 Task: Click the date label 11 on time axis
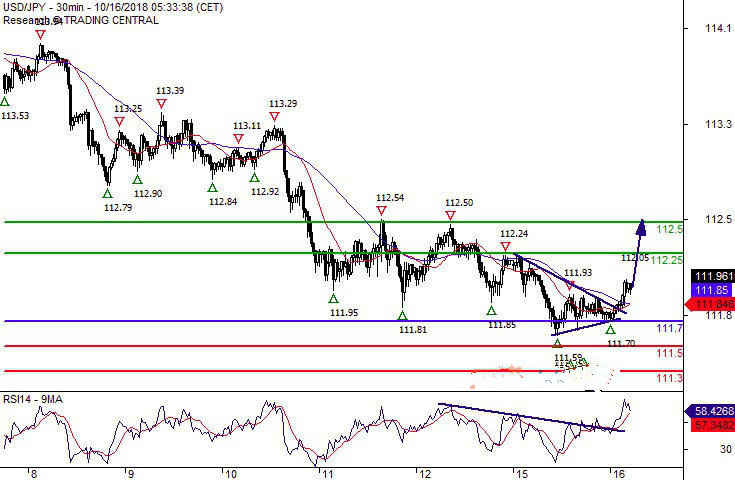point(324,473)
